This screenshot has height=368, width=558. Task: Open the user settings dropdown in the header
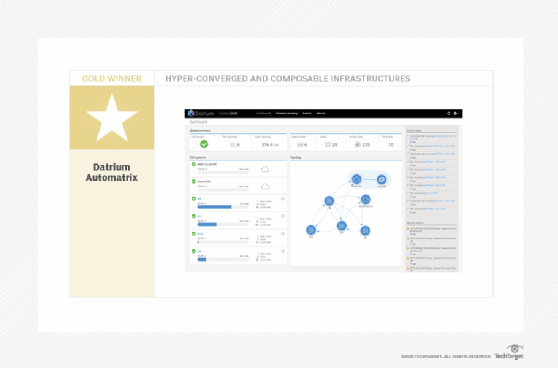(x=456, y=113)
